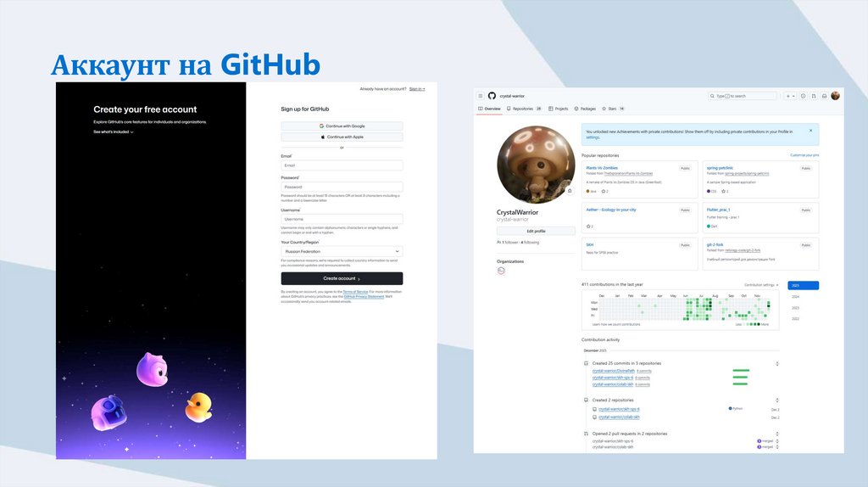Open the Terms of Service link
The width and height of the screenshot is (868, 487).
coord(355,292)
